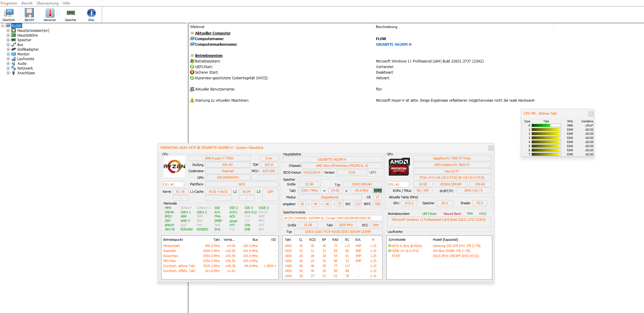Image resolution: width=644 pixels, height=313 pixels.
Task: Click the AMD Radeon graphics logo
Action: click(x=399, y=167)
